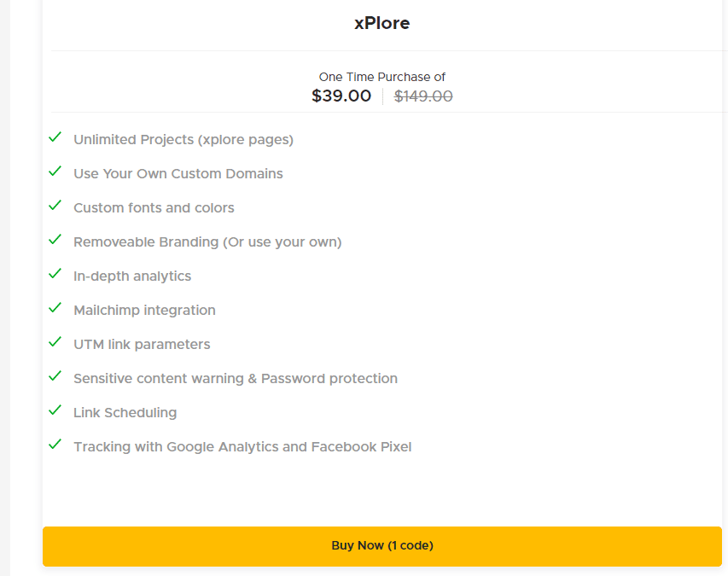Viewport: 728px width, 576px height.
Task: Click the checkmark next to Link Scheduling
Action: 55,410
